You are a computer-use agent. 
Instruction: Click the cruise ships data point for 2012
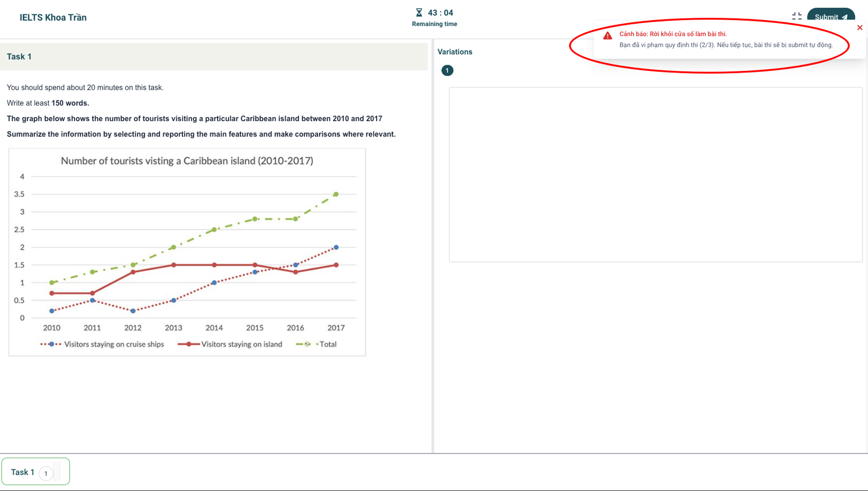[133, 311]
